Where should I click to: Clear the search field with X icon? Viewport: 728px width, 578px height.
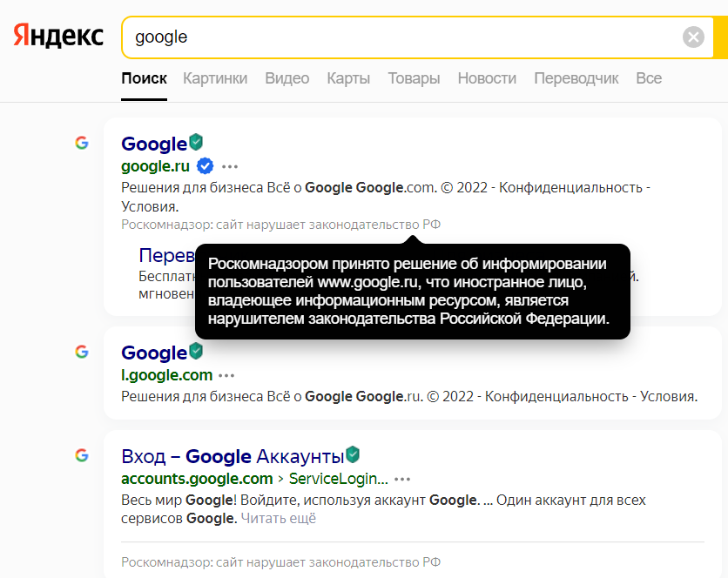click(693, 37)
